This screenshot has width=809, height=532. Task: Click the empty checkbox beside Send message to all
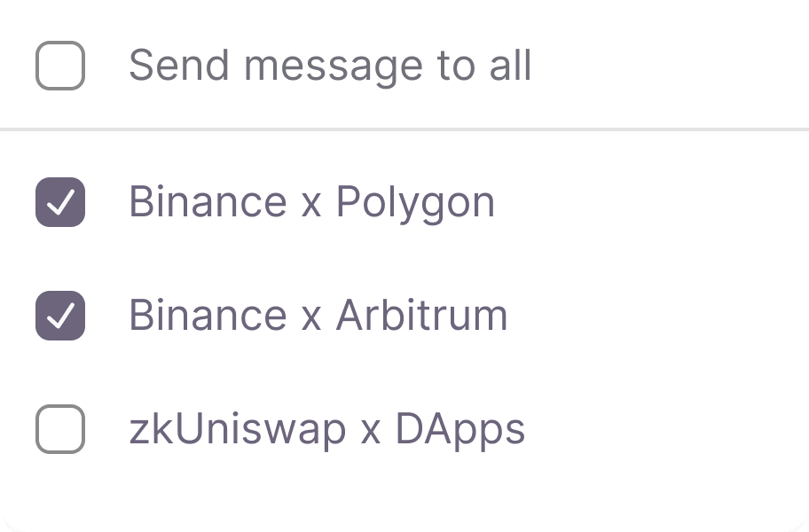point(59,63)
